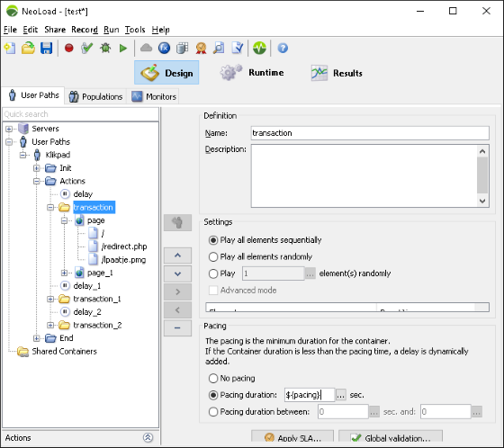
Task: Expand the Init folder node
Action: (37, 168)
